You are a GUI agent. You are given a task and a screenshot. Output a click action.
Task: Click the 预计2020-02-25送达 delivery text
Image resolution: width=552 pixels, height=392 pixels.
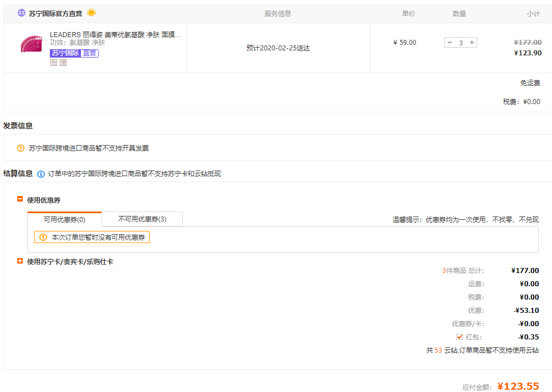[278, 48]
